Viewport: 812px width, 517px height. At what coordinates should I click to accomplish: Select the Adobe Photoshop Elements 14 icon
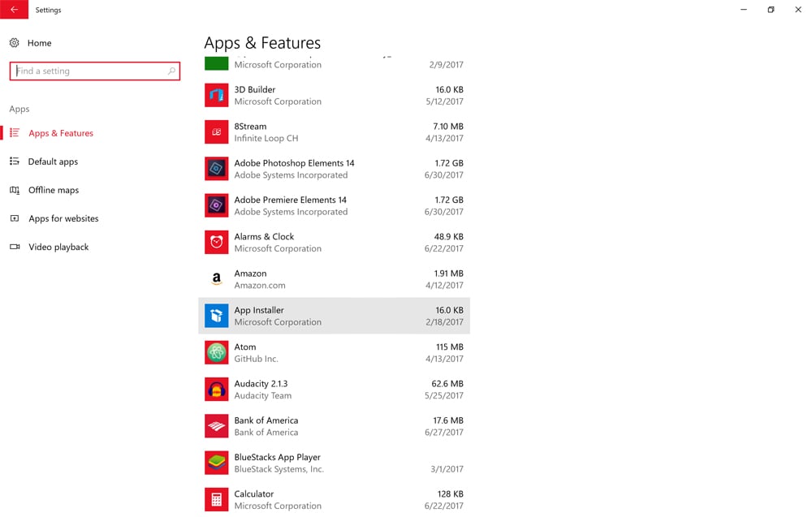(216, 169)
